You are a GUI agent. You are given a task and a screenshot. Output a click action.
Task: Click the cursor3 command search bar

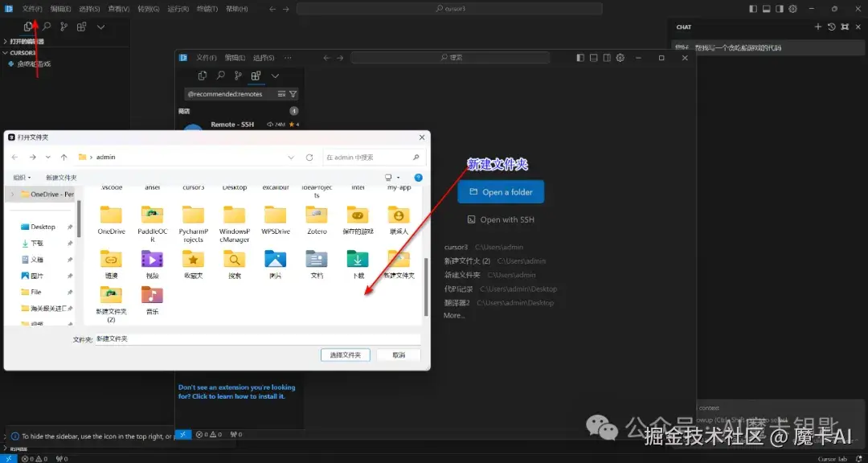[x=449, y=9]
